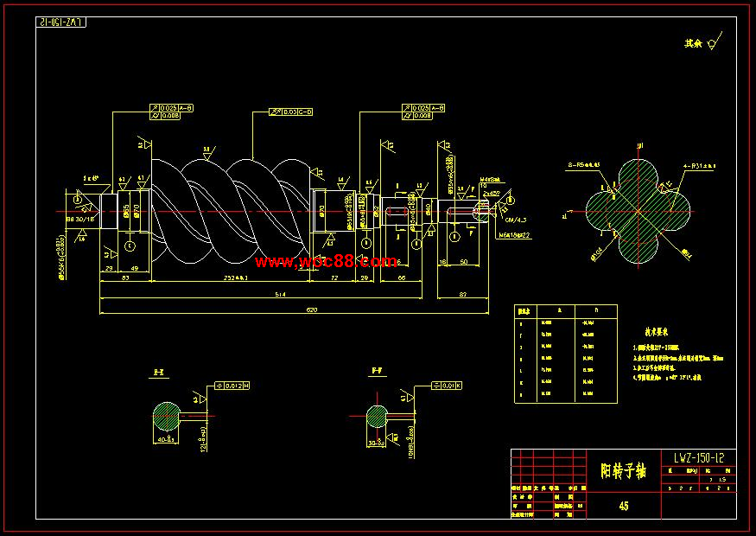Select the 40 width dimension under E-E section
Image resolution: width=756 pixels, height=536 pixels.
pos(166,440)
